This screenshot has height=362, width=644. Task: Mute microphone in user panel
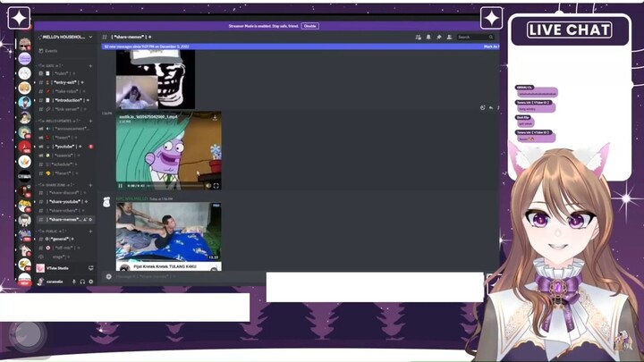74,282
